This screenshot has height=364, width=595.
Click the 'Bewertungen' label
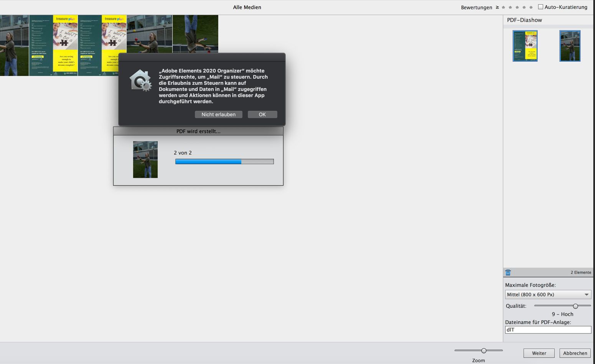click(x=476, y=7)
